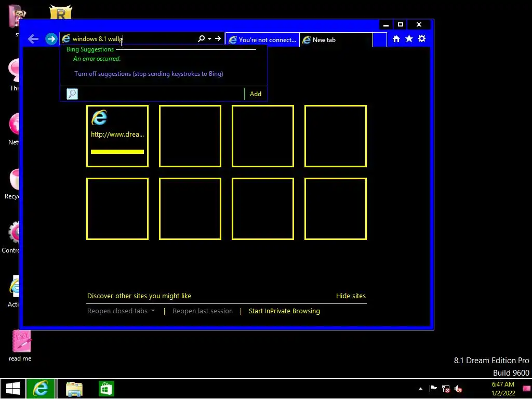This screenshot has width=532, height=399.
Task: Open File Explorer from the taskbar
Action: point(74,389)
